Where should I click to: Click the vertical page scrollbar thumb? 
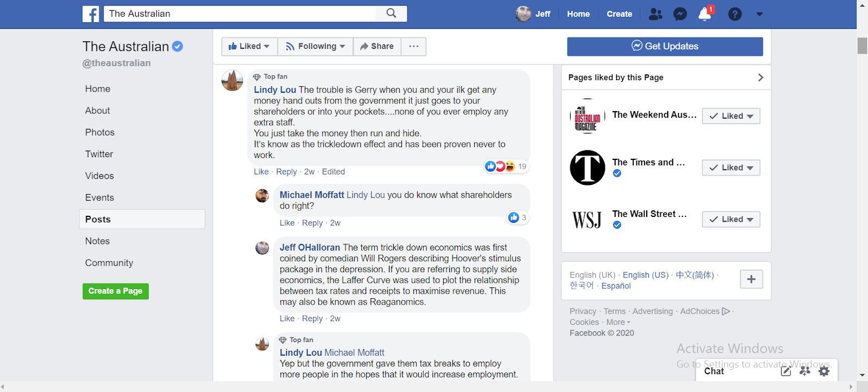[862, 46]
